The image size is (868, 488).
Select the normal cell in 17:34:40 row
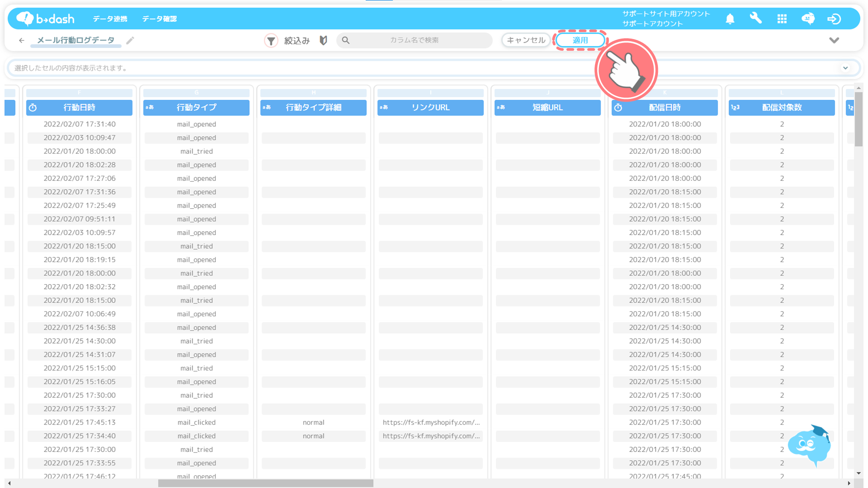(313, 436)
